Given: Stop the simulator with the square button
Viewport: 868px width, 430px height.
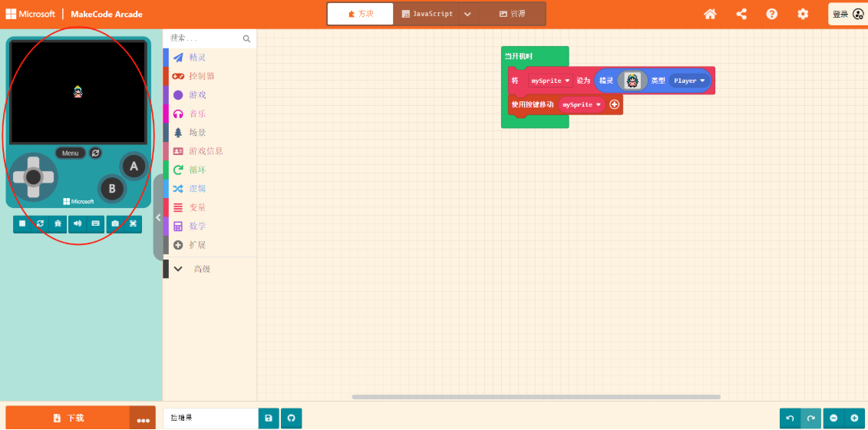Looking at the screenshot, I should [22, 223].
